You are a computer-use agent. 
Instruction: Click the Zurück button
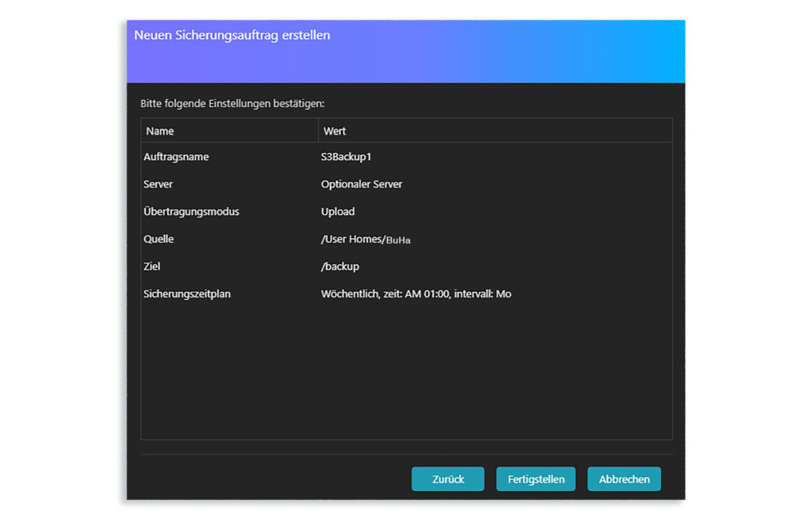[x=447, y=479]
